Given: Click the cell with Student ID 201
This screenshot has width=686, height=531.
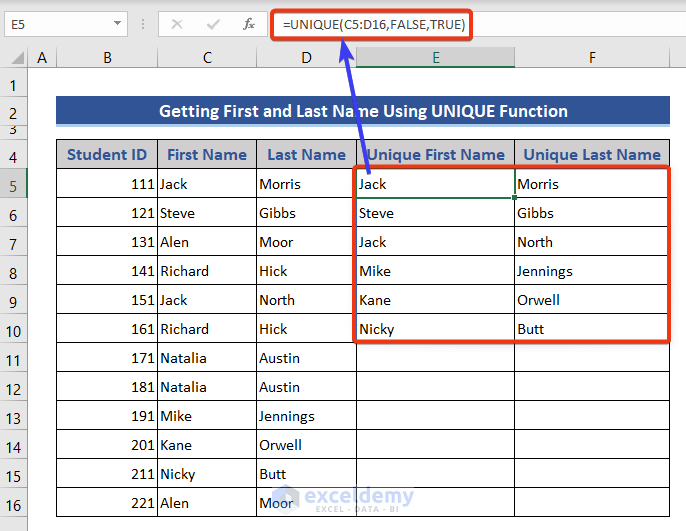Looking at the screenshot, I should click(107, 445).
